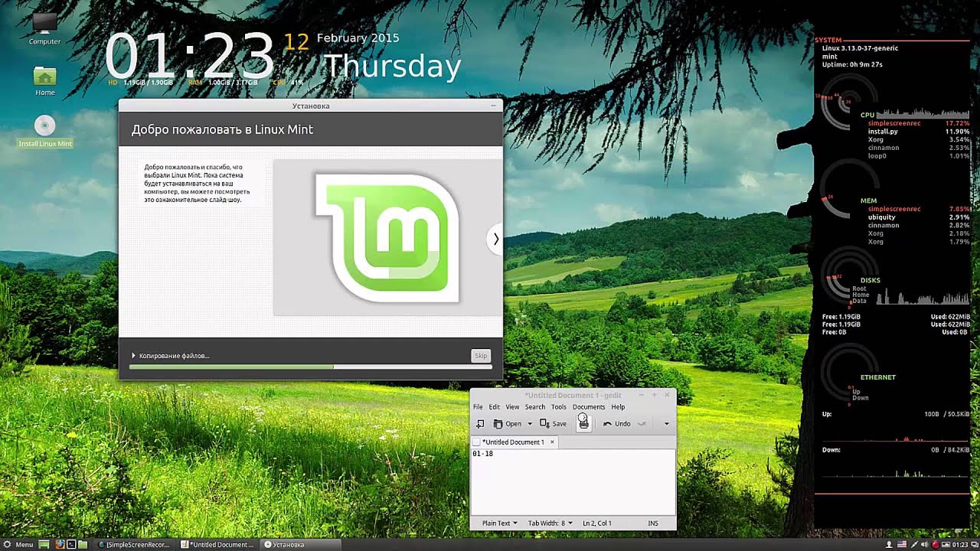Expand the recent files arrow next to Open
This screenshot has height=551, width=980.
pos(530,424)
